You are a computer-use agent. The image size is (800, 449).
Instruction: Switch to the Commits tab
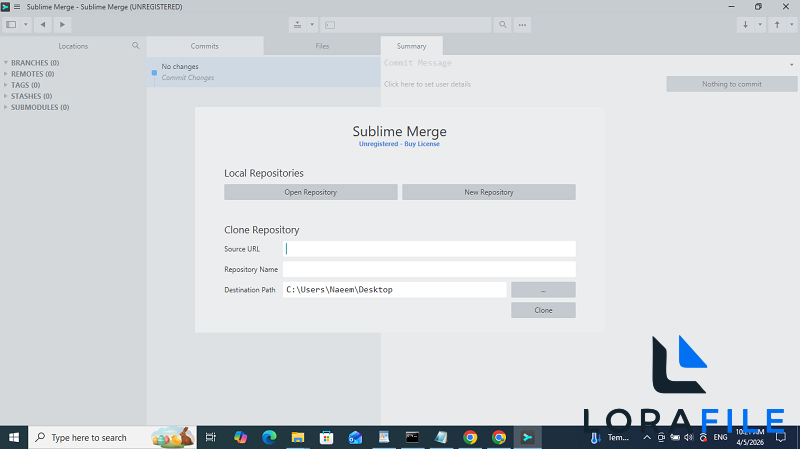click(205, 46)
